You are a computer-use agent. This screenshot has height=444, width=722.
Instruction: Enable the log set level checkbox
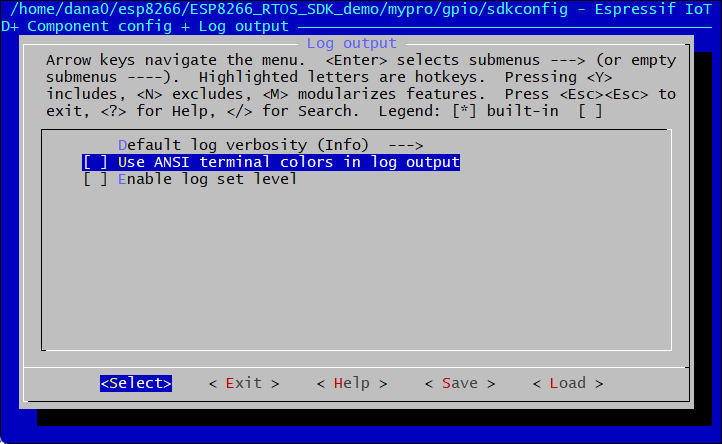tap(95, 179)
